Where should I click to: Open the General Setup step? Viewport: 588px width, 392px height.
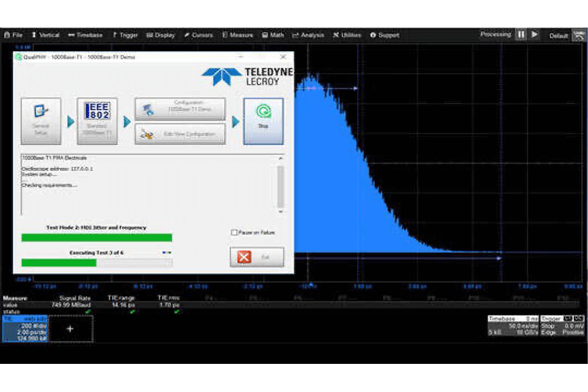tap(41, 121)
